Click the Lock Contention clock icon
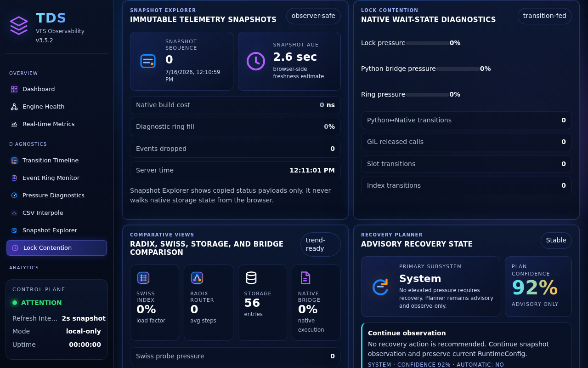The image size is (588, 368). [x=15, y=248]
